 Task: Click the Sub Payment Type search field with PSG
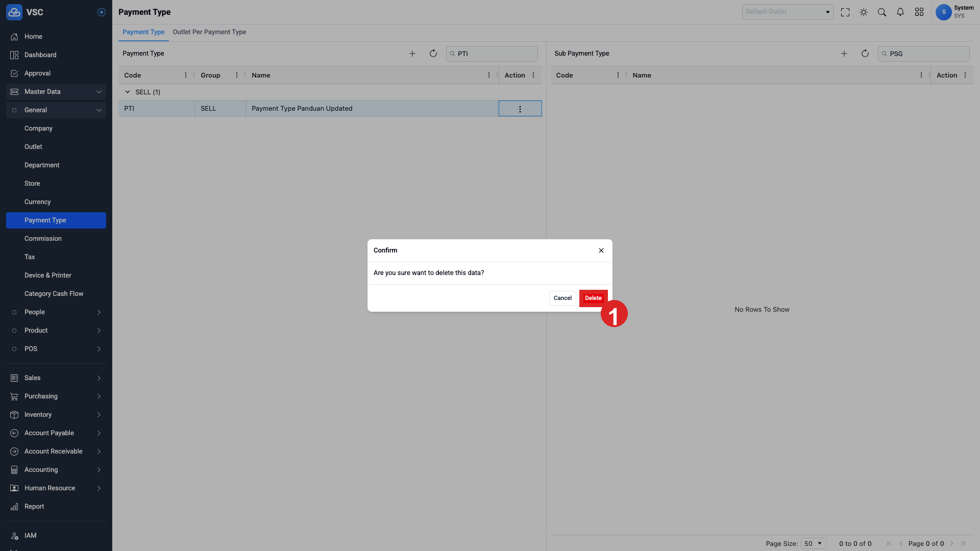tap(924, 54)
